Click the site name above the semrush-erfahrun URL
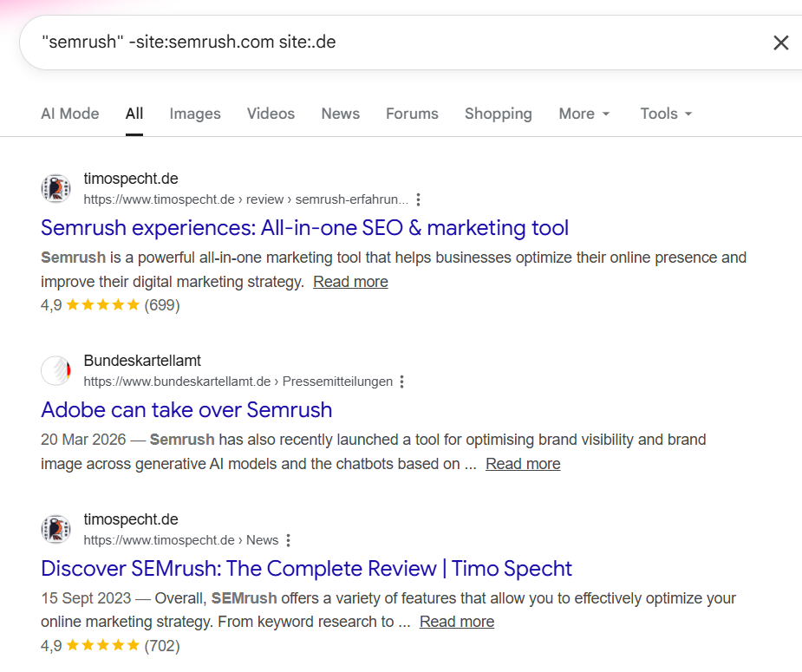The height and width of the screenshot is (672, 802). (131, 179)
